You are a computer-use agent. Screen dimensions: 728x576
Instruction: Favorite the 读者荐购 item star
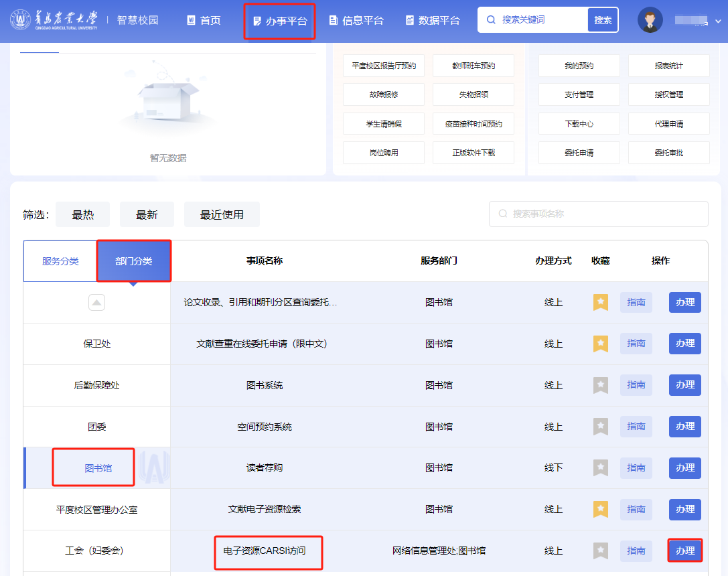pos(601,467)
